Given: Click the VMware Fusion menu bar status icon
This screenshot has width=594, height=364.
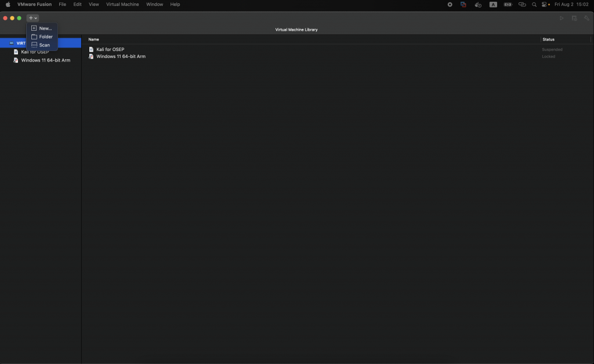Looking at the screenshot, I should [463, 5].
